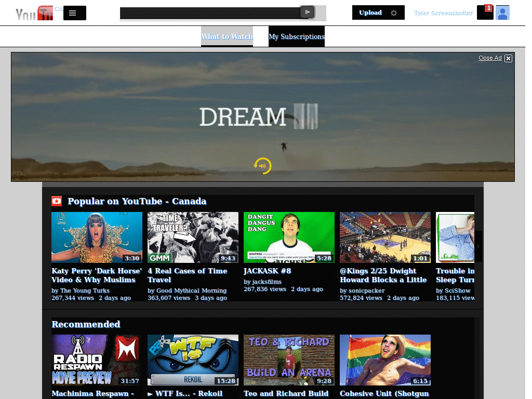Viewport: 532px width, 399px height.
Task: Show next popular videos arrow
Action: click(478, 246)
